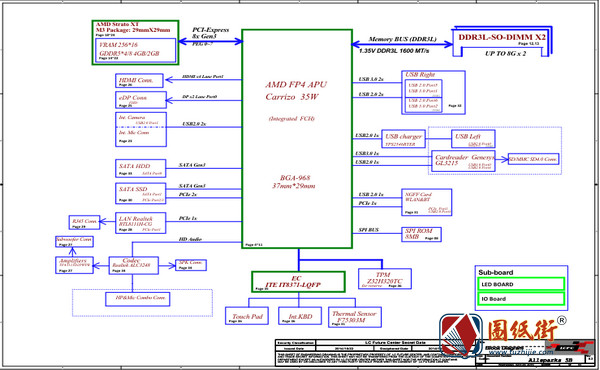This screenshot has width=600, height=370.
Task: Select the DDR3L-SO-DIMM X2 block
Action: [502, 41]
